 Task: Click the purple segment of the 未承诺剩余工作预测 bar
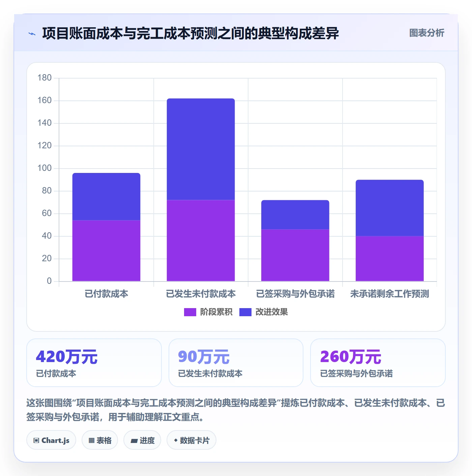[389, 259]
